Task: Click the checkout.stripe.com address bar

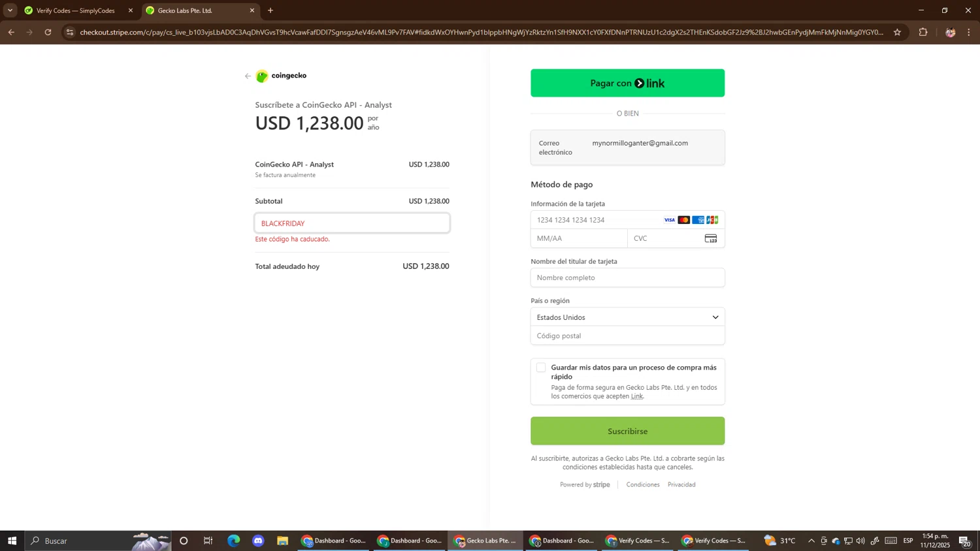Action: pos(481,32)
